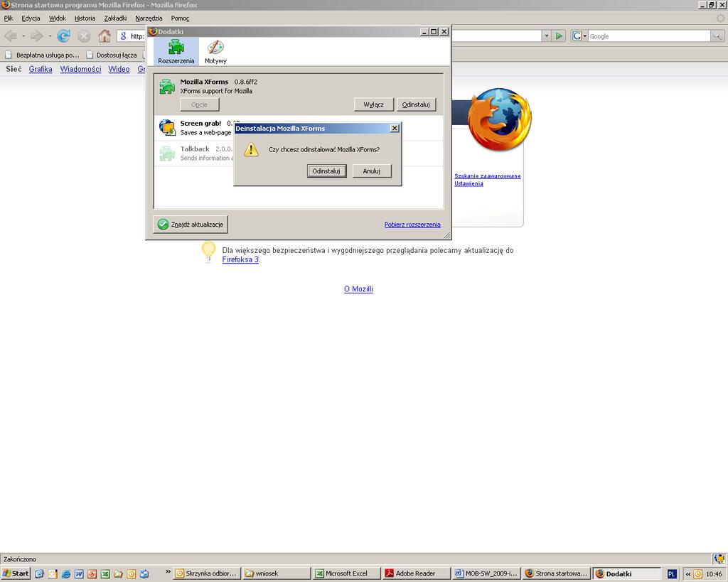This screenshot has height=582, width=728.
Task: Switch to Strona startowa Firefox taskbar button
Action: [556, 573]
